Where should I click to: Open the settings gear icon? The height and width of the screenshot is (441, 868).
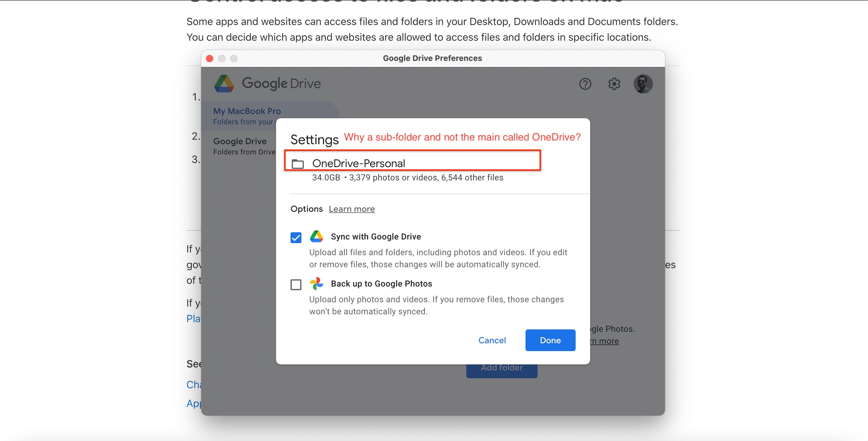pyautogui.click(x=614, y=84)
